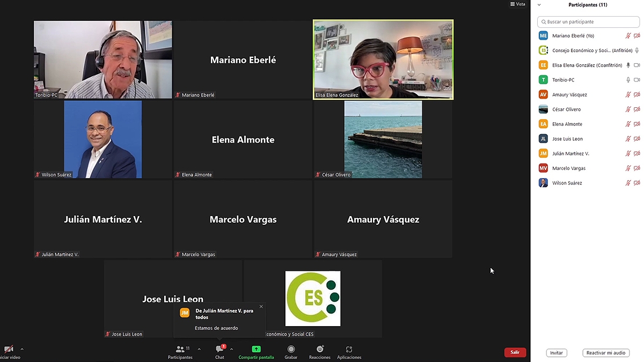Select Toribio-PC video tile

click(x=103, y=60)
